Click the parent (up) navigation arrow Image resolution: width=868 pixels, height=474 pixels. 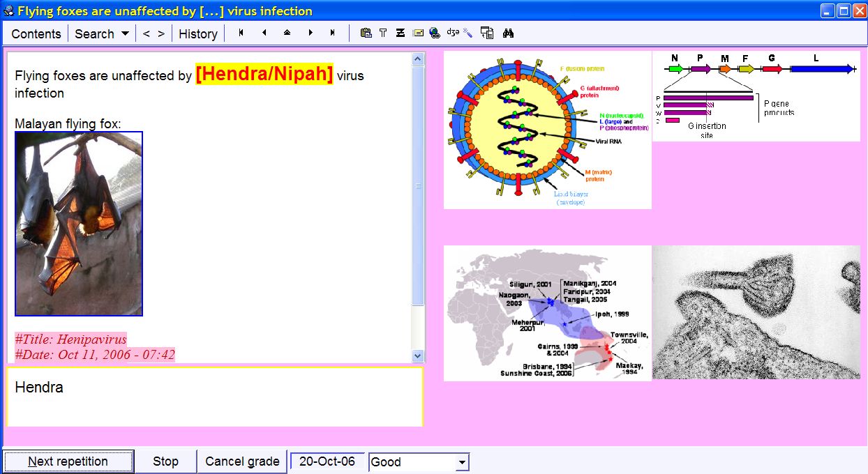coord(287,33)
